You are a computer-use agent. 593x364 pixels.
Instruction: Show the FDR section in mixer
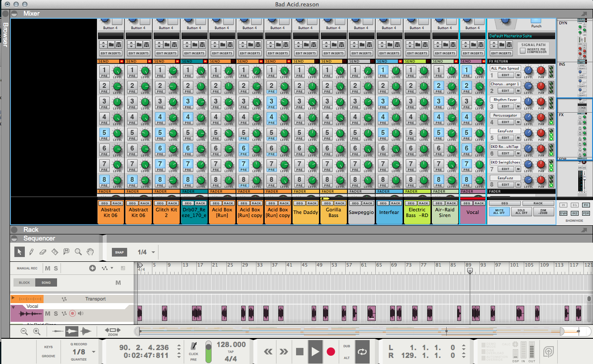tap(586, 213)
